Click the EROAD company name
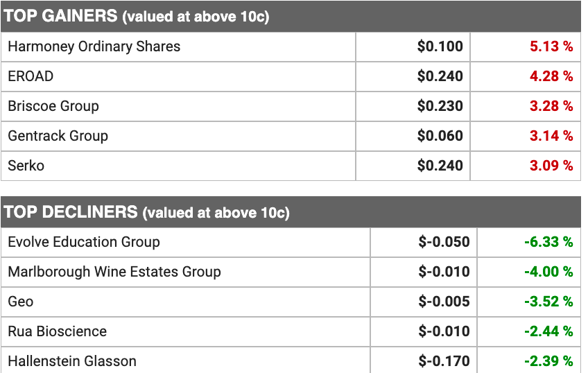This screenshot has width=588, height=373. (31, 76)
